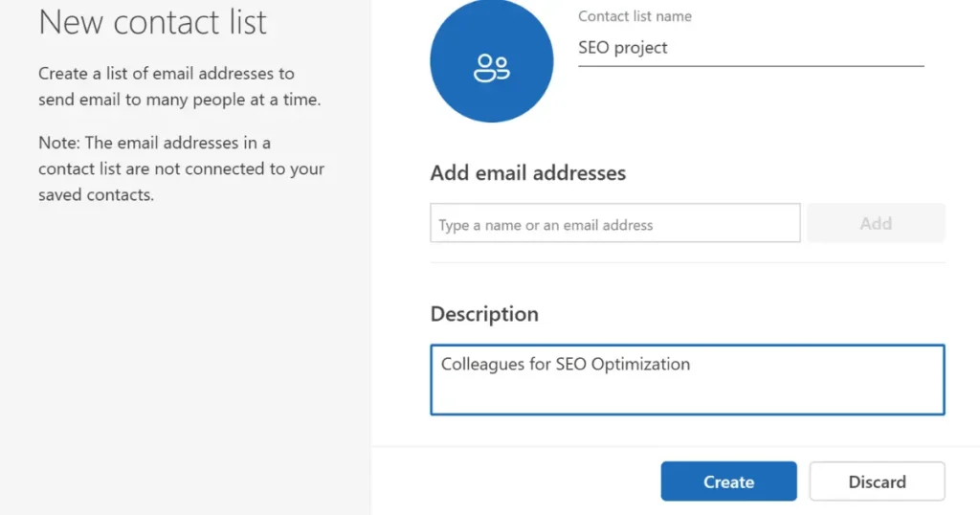Create the SEO project contact list
Viewport: 980px width, 515px height.
(x=728, y=481)
